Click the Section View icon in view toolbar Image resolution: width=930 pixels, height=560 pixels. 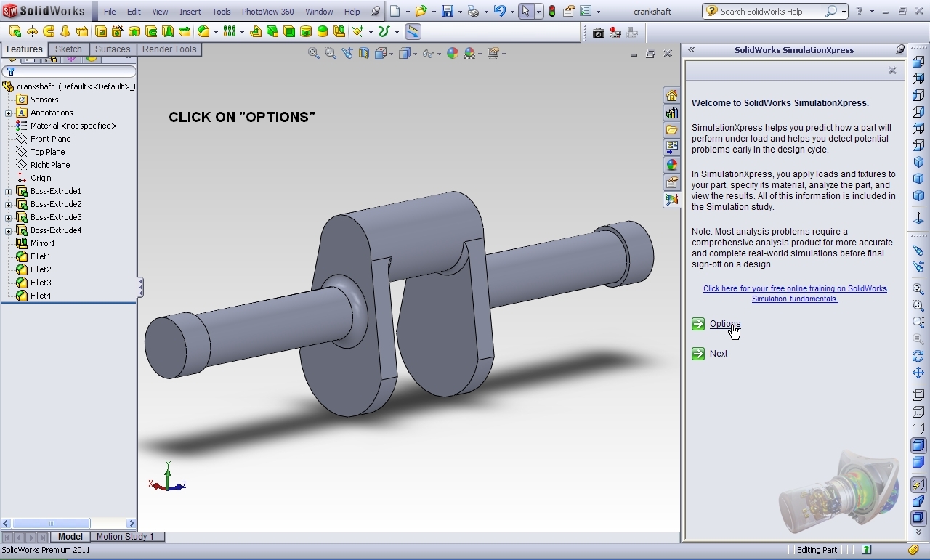(x=363, y=53)
